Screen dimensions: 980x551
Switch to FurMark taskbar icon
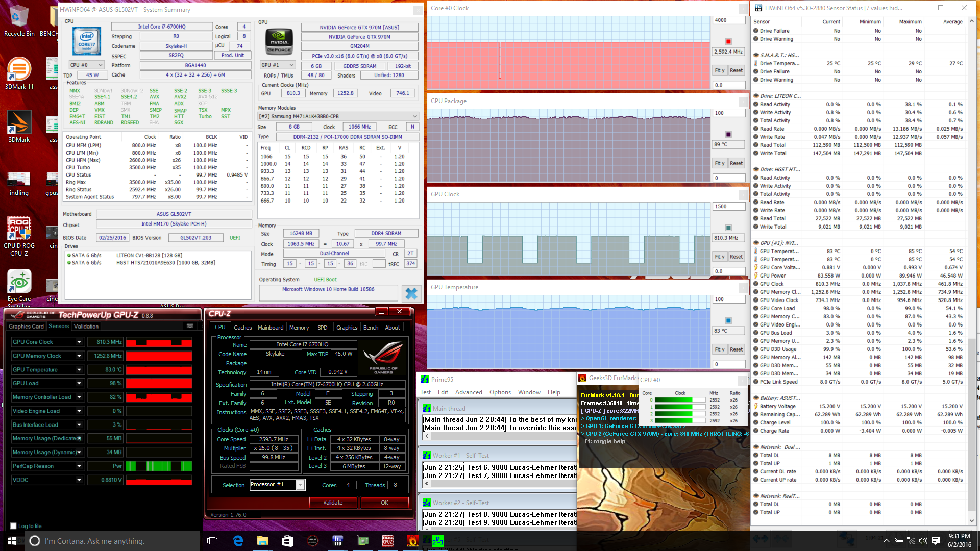click(x=412, y=541)
